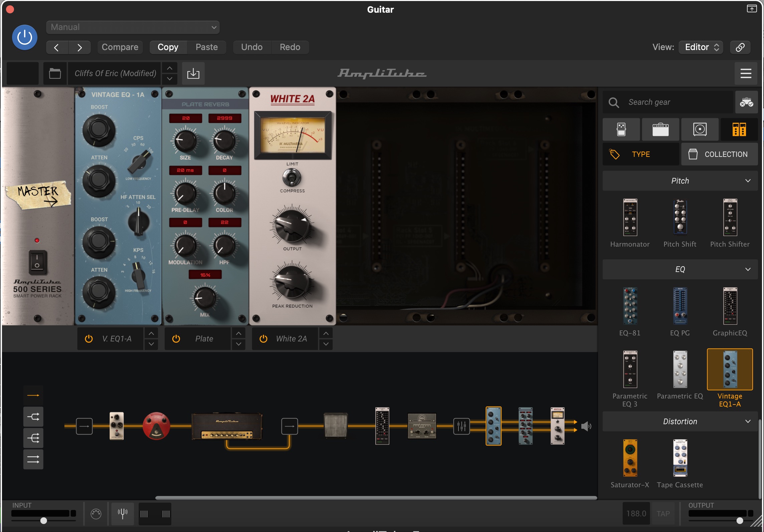Select the rack effects gear category
The height and width of the screenshot is (532, 764).
[x=739, y=129]
